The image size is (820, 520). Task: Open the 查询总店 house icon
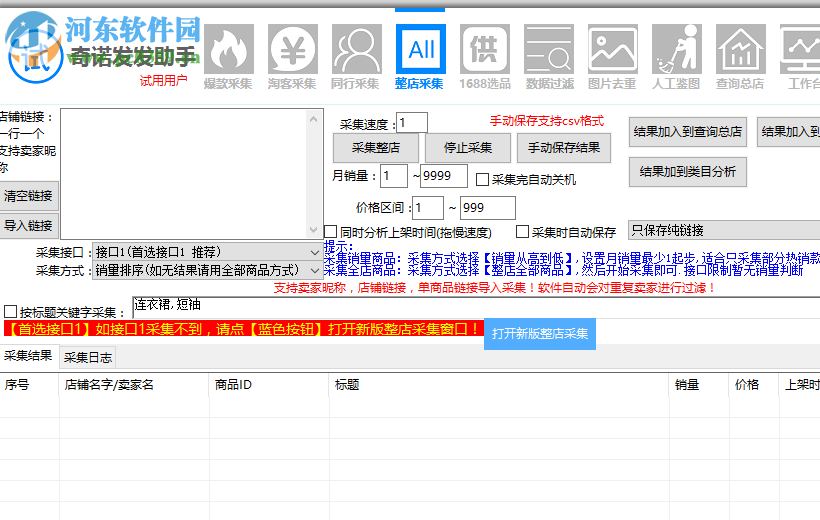point(741,50)
